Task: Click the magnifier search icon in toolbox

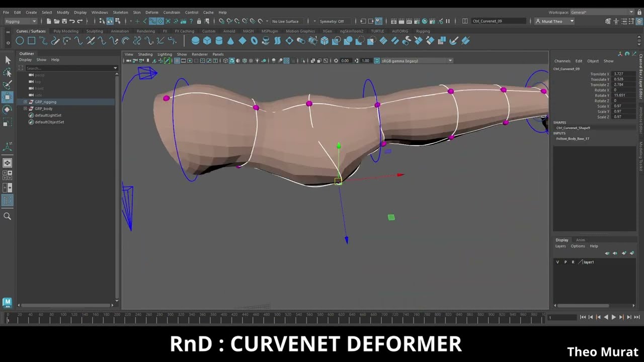Action: click(x=8, y=216)
